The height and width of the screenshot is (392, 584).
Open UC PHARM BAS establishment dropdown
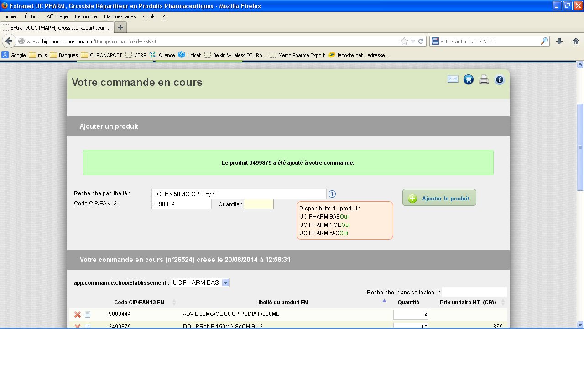tap(200, 282)
